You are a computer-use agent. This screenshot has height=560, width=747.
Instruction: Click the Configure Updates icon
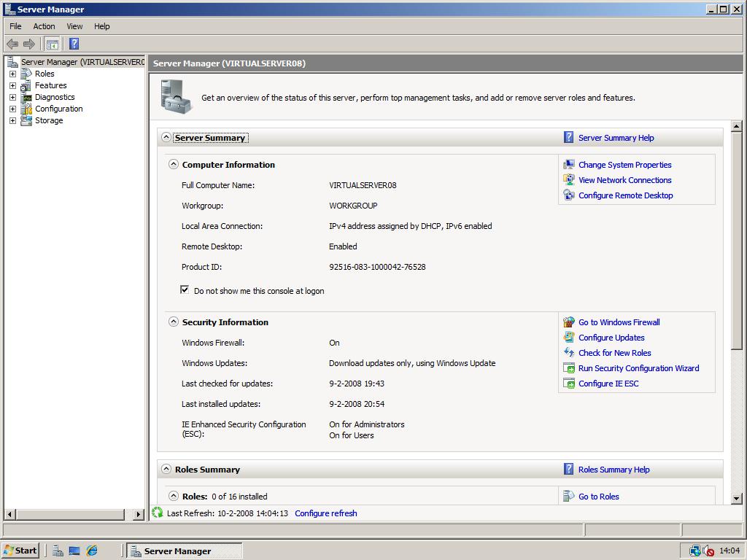[569, 337]
